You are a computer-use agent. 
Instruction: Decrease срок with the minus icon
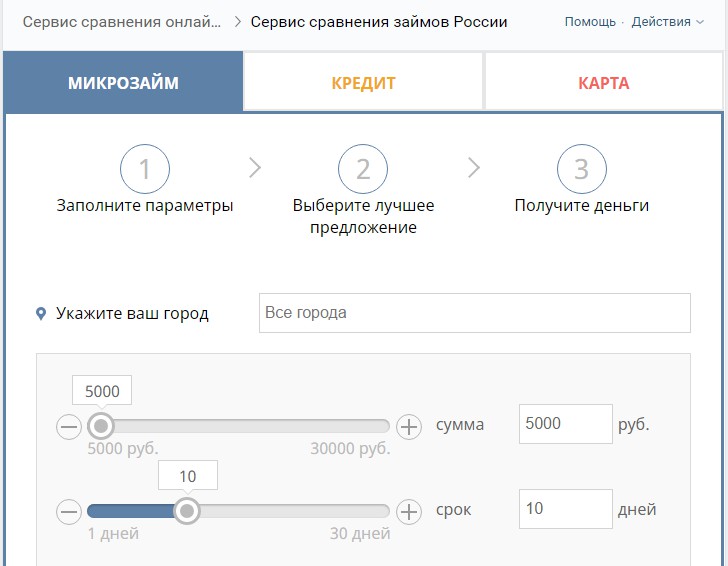(x=69, y=512)
